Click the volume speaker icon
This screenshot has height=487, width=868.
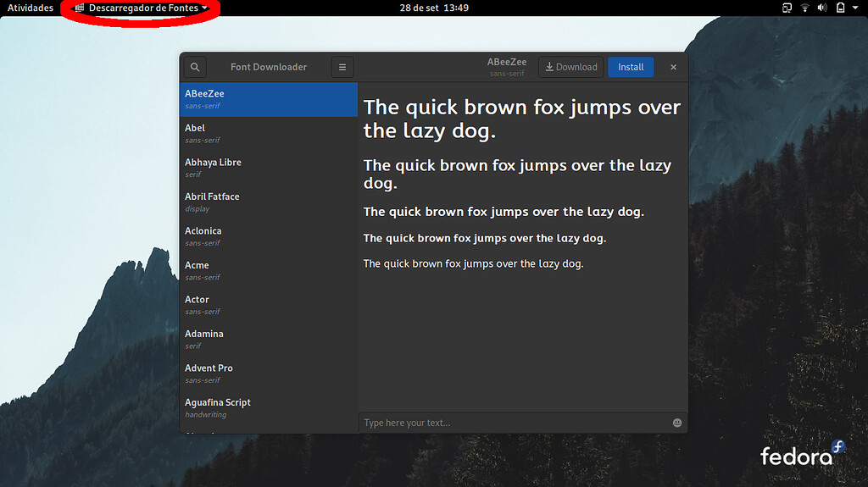pyautogui.click(x=821, y=8)
